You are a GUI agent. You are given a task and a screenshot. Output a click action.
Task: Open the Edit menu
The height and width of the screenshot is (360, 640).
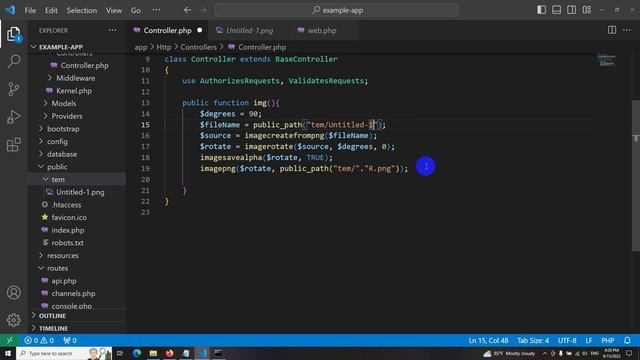(51, 10)
